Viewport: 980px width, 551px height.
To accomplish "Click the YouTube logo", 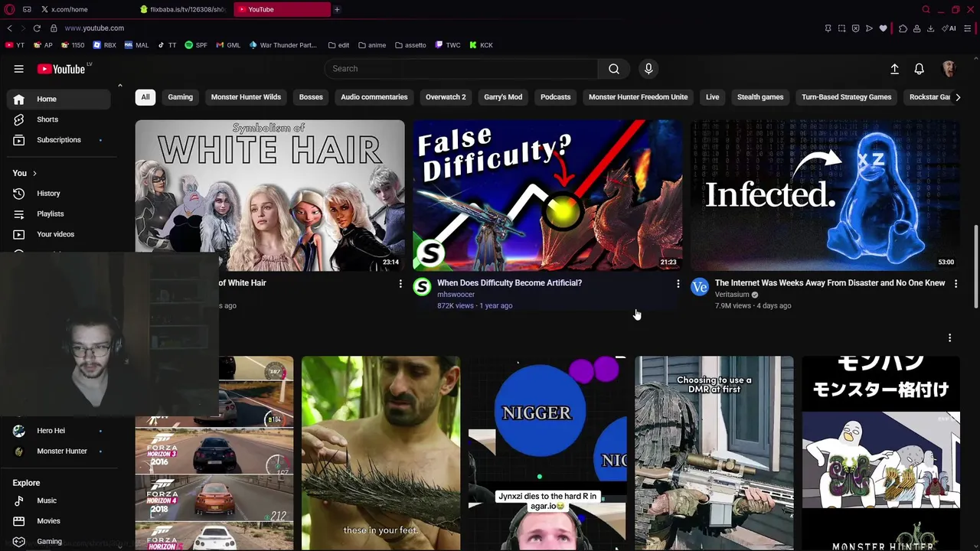I will coord(61,69).
